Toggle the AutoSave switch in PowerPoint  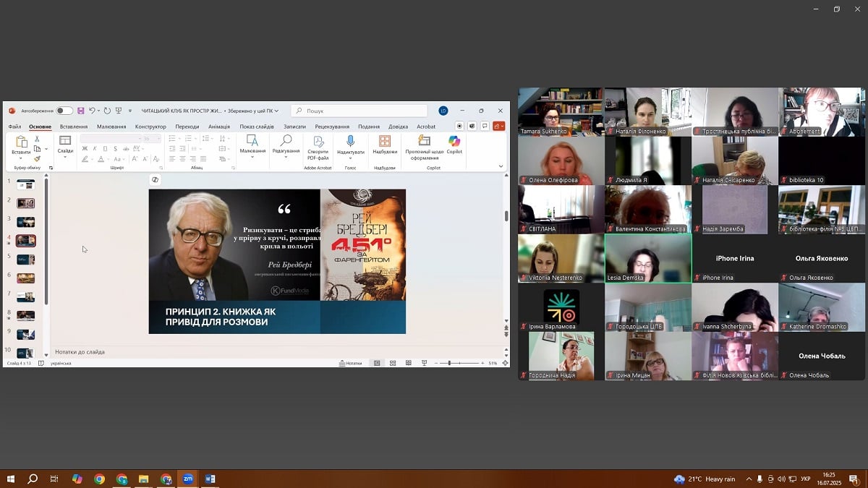tap(64, 111)
